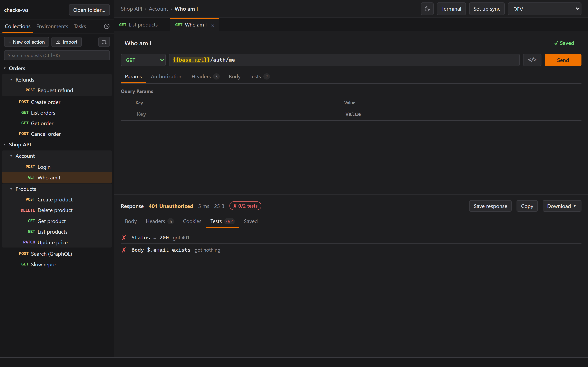Click the sort collections icon
The image size is (588, 367).
coord(104,42)
